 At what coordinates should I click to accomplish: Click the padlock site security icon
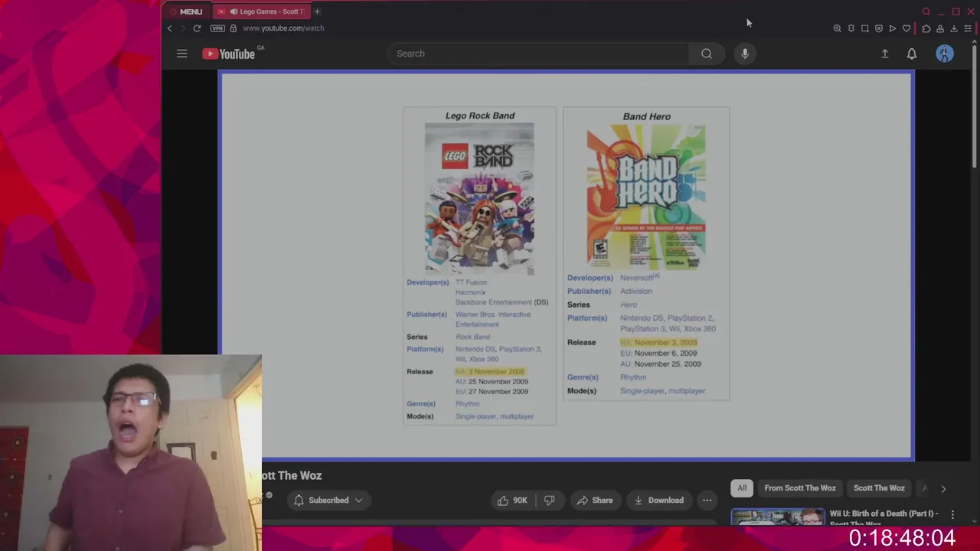point(233,28)
